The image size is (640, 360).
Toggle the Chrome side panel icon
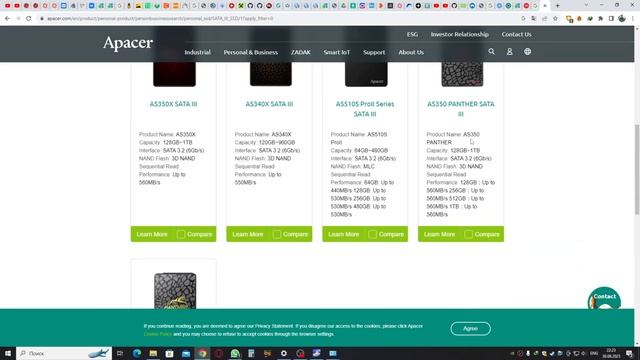(611, 18)
